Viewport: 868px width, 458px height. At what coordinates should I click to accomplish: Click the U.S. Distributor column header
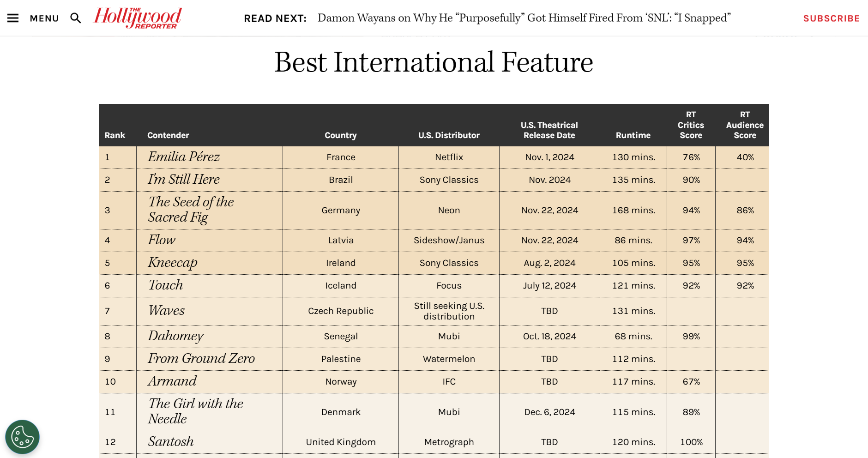(x=449, y=135)
